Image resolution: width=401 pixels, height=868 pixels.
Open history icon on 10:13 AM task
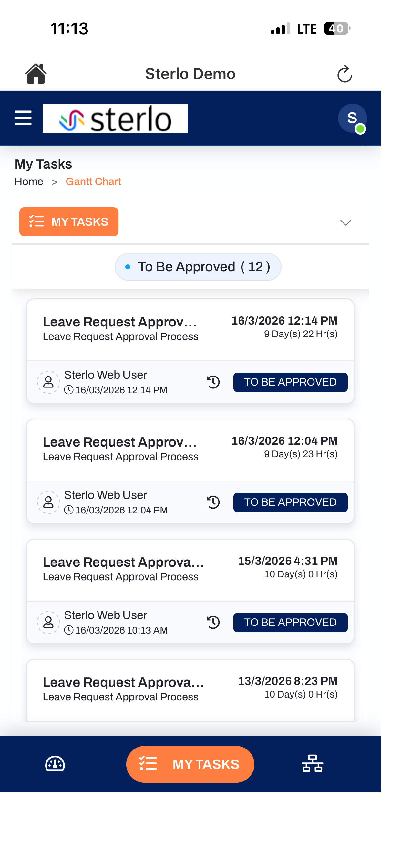[x=213, y=622]
